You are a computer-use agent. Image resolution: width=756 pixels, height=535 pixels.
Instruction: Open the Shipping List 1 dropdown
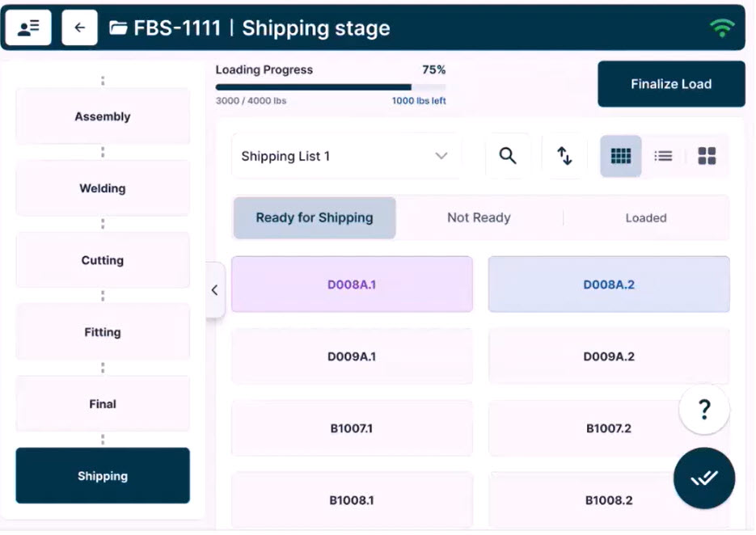coord(345,156)
